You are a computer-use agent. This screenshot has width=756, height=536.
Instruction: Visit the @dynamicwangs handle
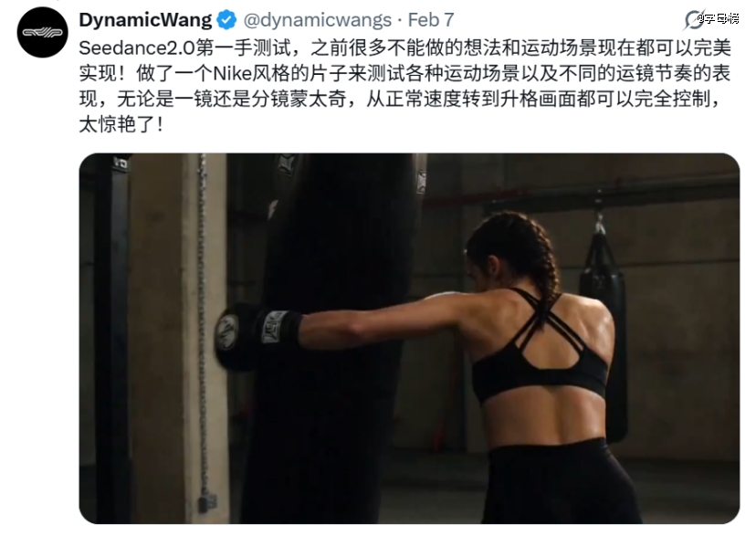coord(318,20)
